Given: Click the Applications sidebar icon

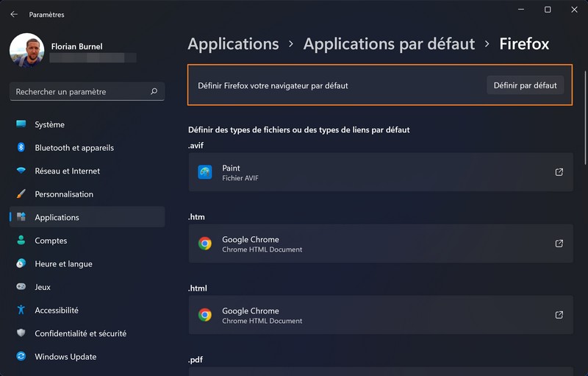Looking at the screenshot, I should click(x=21, y=216).
